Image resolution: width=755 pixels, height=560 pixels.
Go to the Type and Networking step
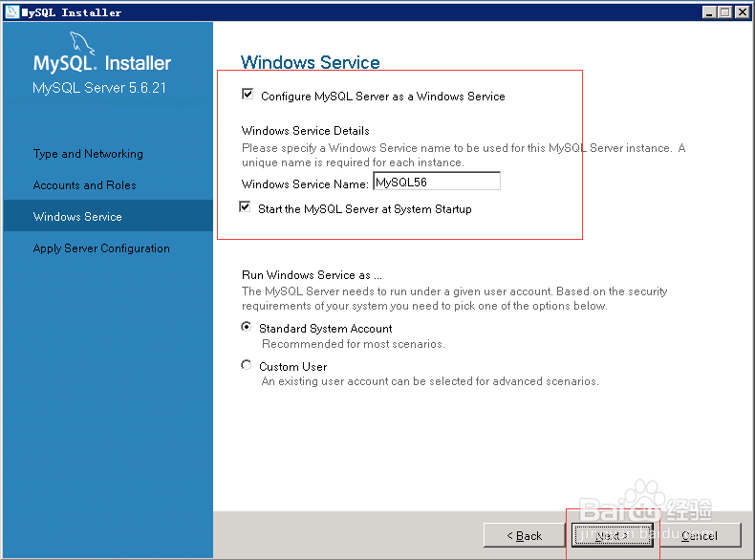pos(88,154)
